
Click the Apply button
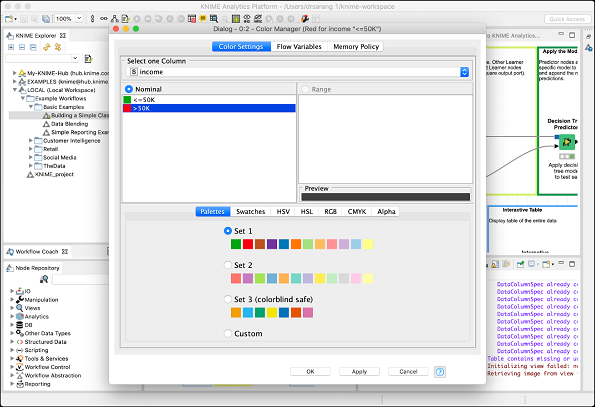click(359, 372)
